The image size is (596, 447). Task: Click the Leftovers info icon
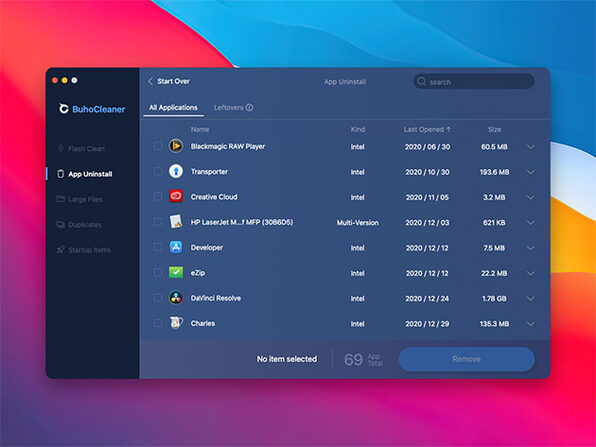click(249, 108)
